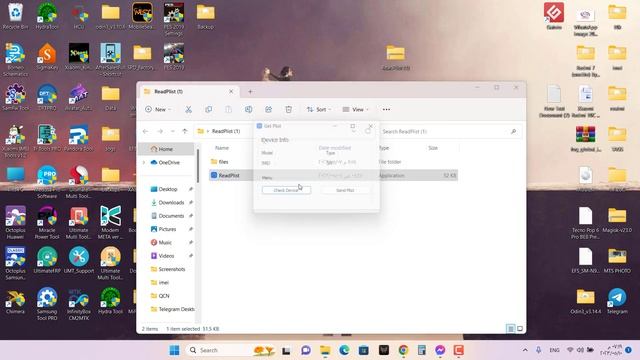Image resolution: width=640 pixels, height=360 pixels.
Task: Show recent locations dropdown arrow
Action: pyautogui.click(x=173, y=131)
